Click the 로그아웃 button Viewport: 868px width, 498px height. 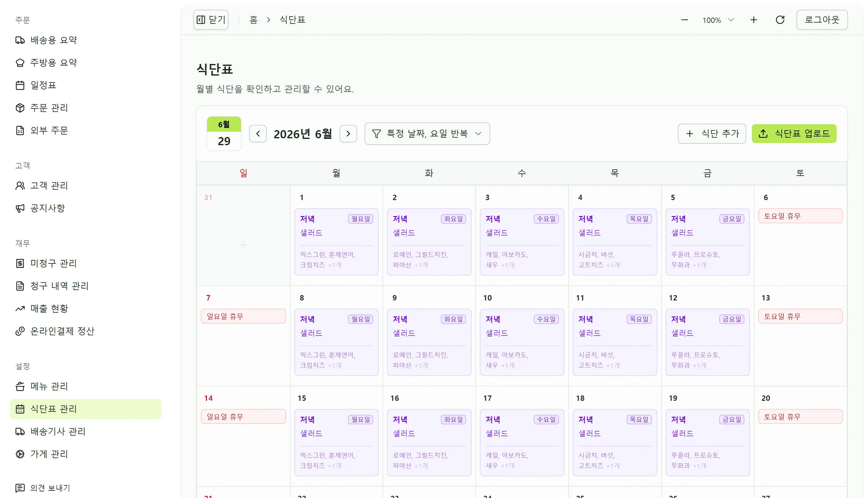[x=822, y=20]
